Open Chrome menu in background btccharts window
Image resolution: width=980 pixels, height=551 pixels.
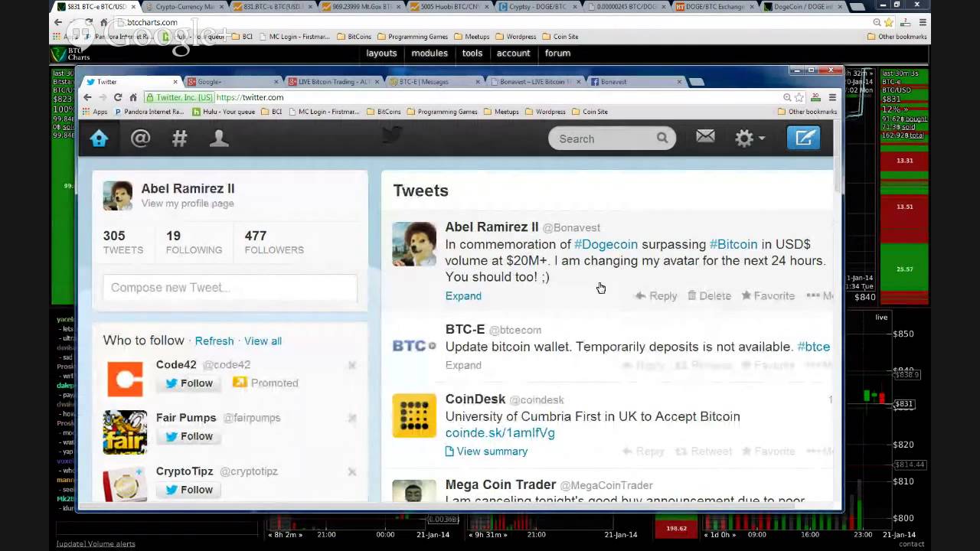pos(923,22)
